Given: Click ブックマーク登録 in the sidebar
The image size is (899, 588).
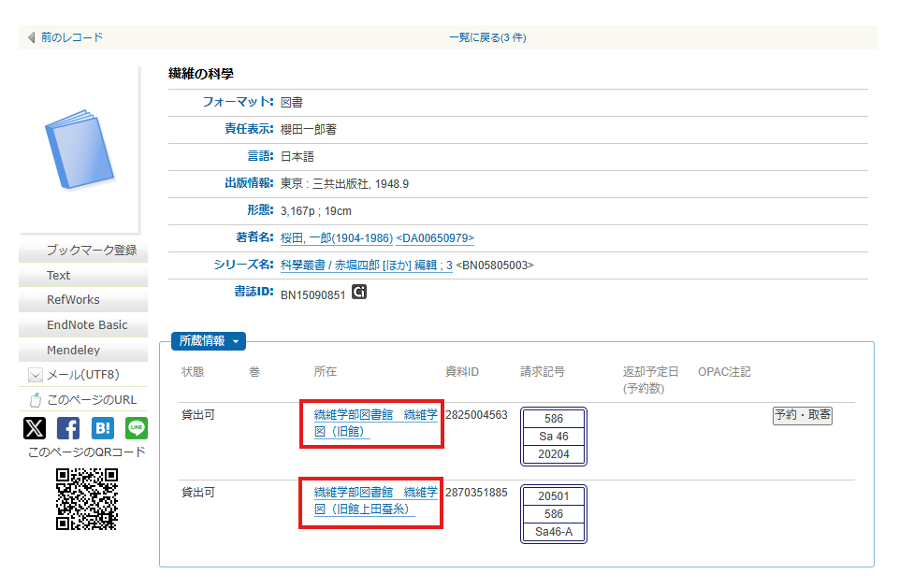Looking at the screenshot, I should (x=91, y=250).
